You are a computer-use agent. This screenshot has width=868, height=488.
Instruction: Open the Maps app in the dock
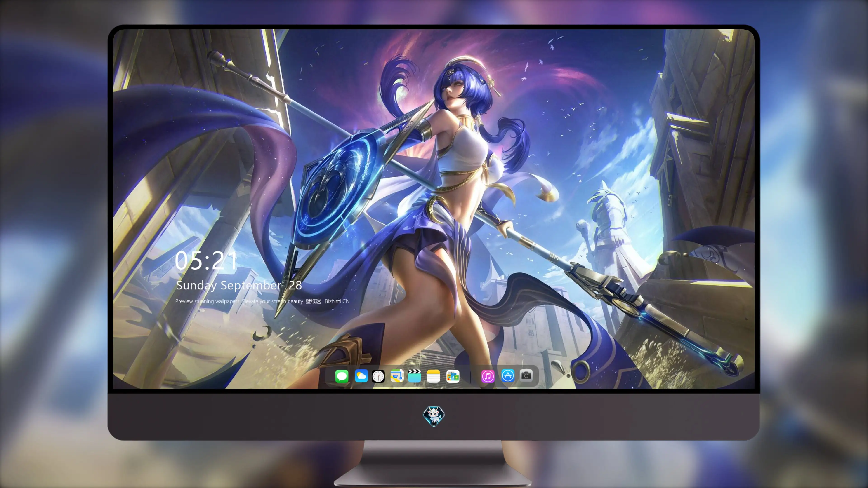(x=397, y=376)
